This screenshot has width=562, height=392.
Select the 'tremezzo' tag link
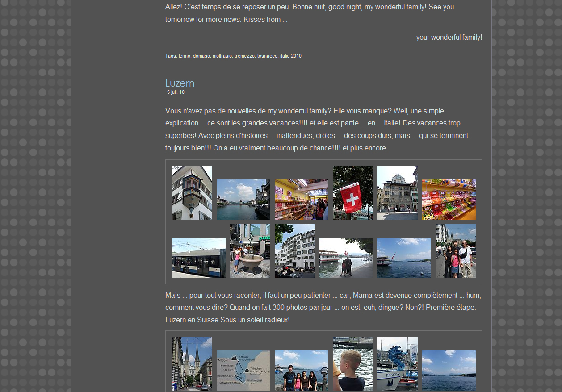point(244,56)
